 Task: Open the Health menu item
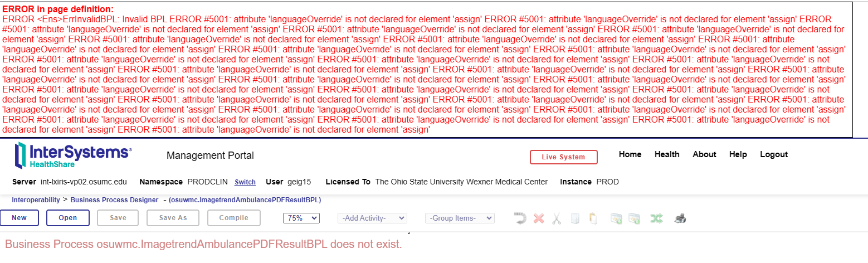[667, 154]
